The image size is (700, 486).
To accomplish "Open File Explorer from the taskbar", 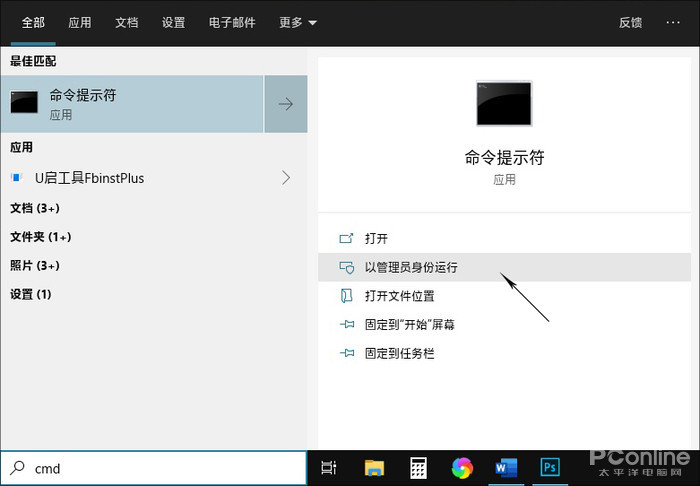I will click(x=374, y=468).
